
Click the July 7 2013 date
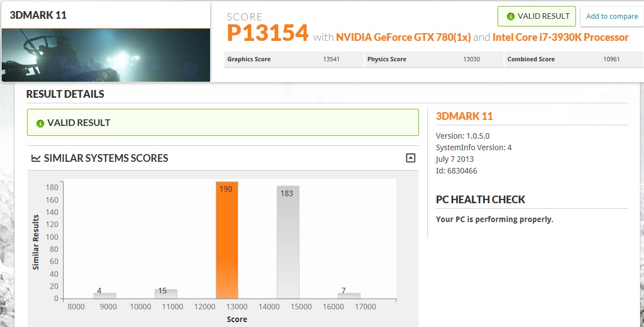pyautogui.click(x=454, y=159)
